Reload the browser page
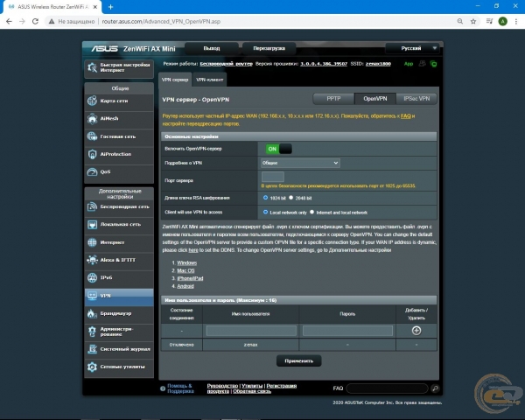Image resolution: width=525 pixels, height=420 pixels. click(35, 21)
